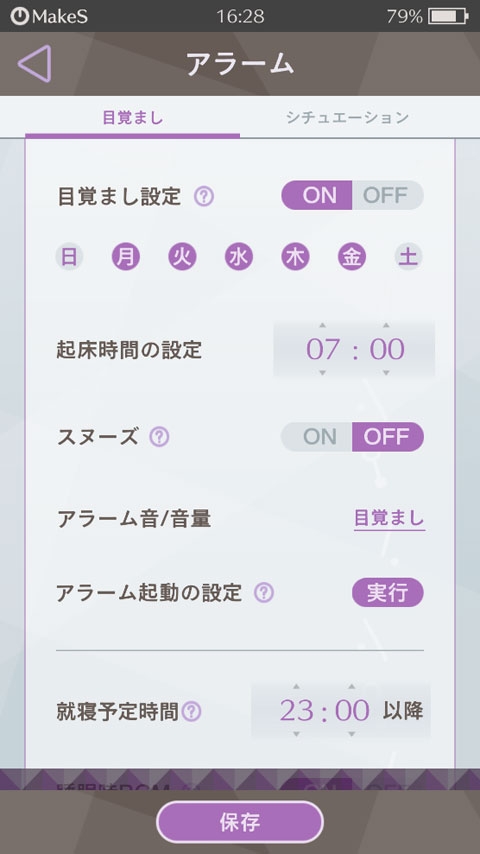Turn 目覚まし設定 OFF
480x854 pixels.
pos(387,195)
